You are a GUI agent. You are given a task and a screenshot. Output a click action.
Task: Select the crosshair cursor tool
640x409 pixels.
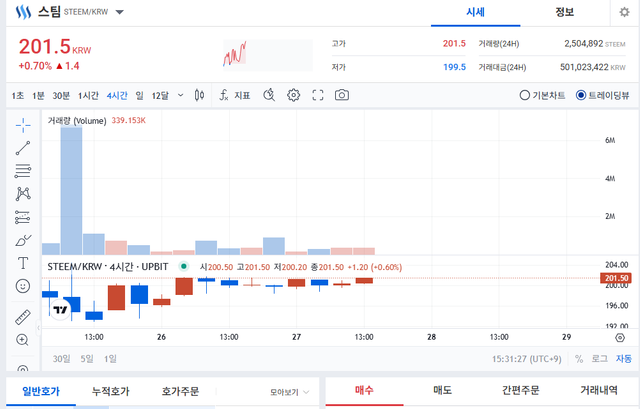point(23,125)
